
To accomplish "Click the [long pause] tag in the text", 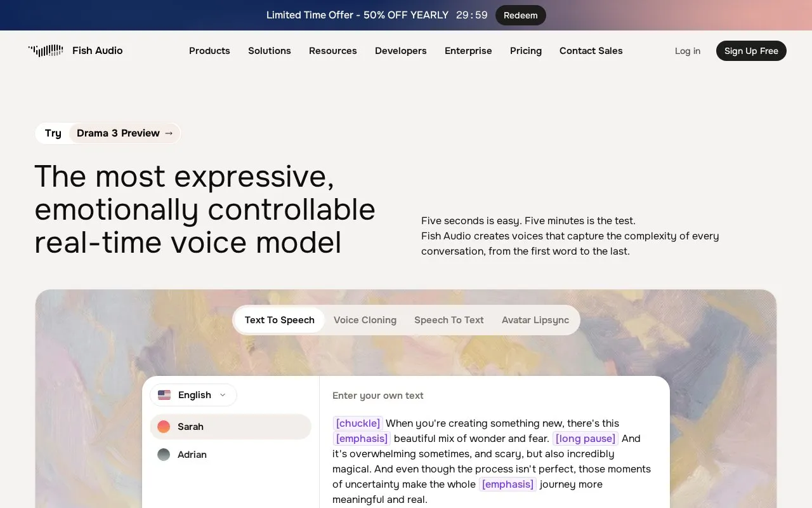I will [586, 439].
